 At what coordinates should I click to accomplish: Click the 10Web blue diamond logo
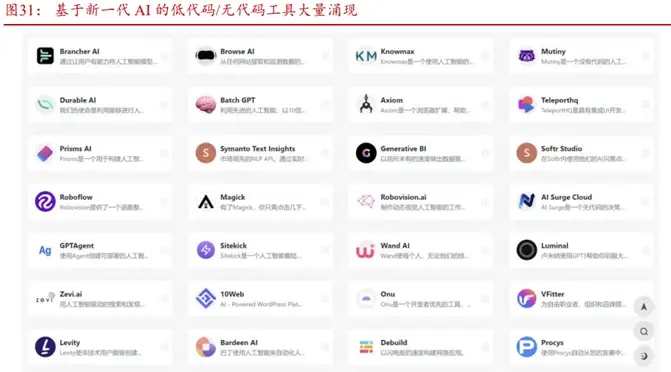pyautogui.click(x=205, y=298)
